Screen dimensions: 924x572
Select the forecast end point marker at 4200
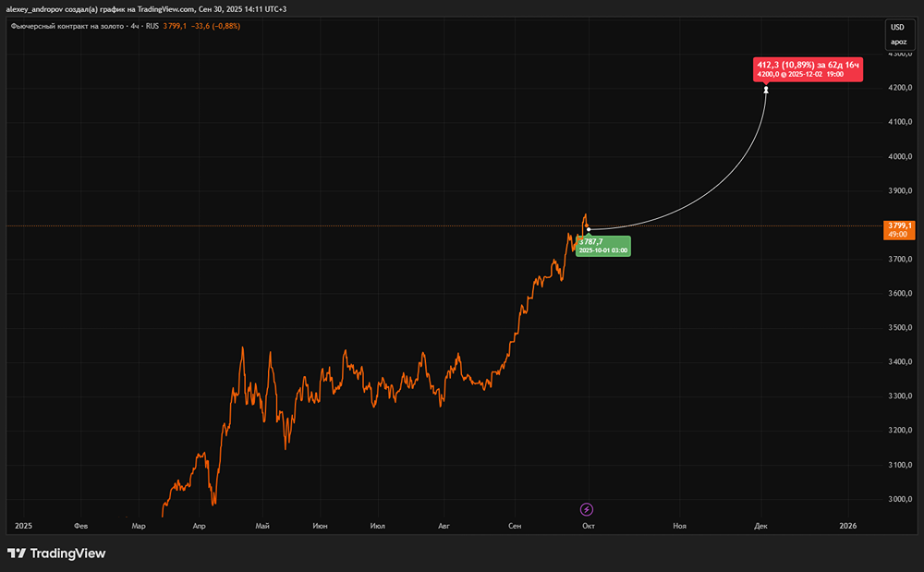(766, 90)
